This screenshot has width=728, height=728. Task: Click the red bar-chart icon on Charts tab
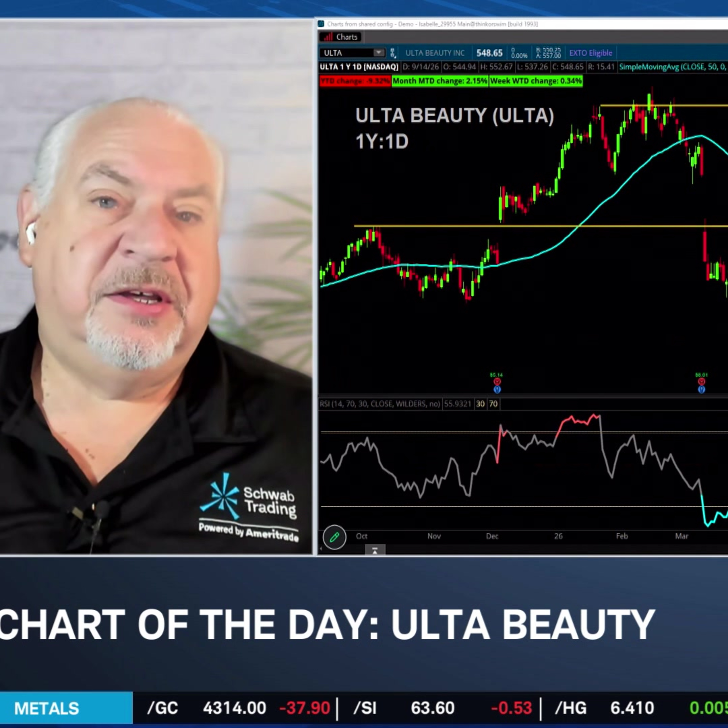(328, 37)
